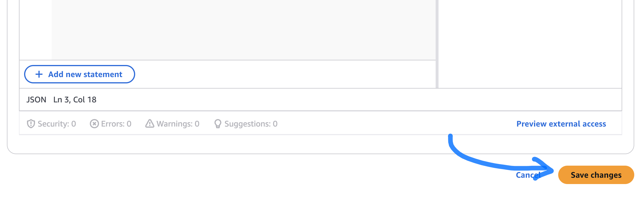Select the Security: 0 findings text

pyautogui.click(x=57, y=124)
